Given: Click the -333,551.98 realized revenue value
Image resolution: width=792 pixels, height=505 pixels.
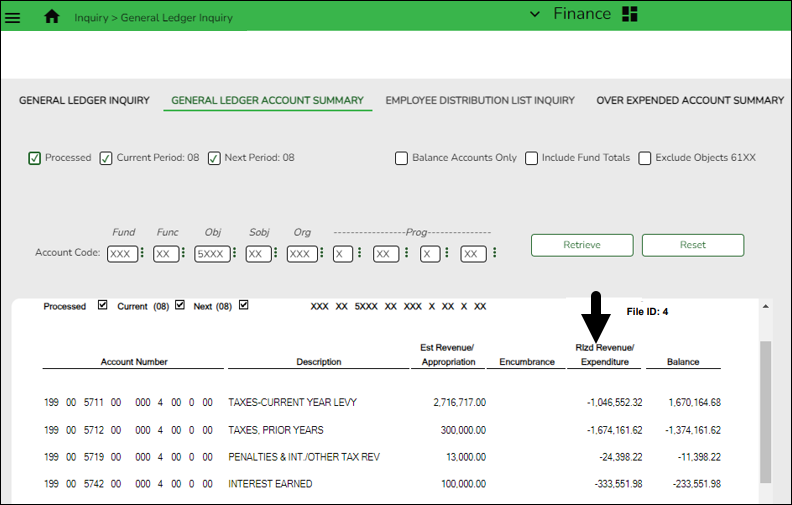Looking at the screenshot, I should click(619, 484).
